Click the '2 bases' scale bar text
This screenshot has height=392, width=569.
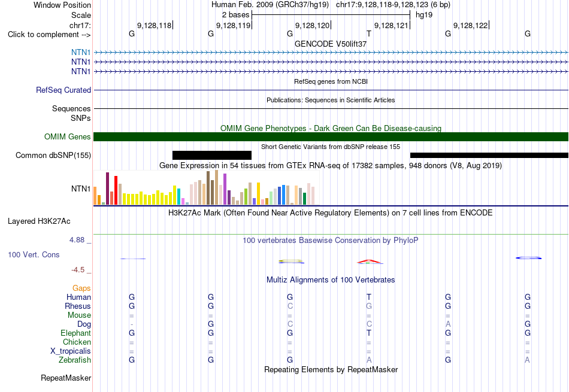pyautogui.click(x=235, y=15)
